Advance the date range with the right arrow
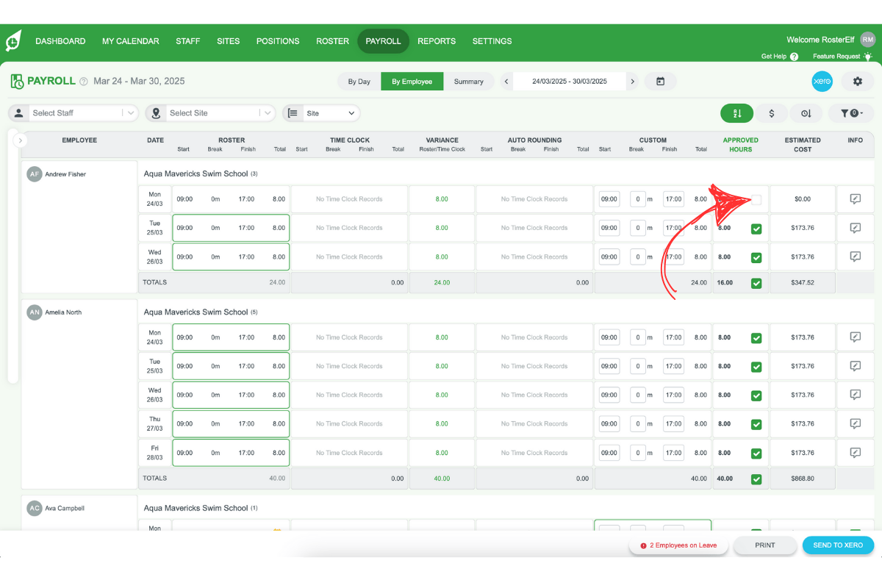Viewport: 882px width, 588px height. (x=632, y=82)
